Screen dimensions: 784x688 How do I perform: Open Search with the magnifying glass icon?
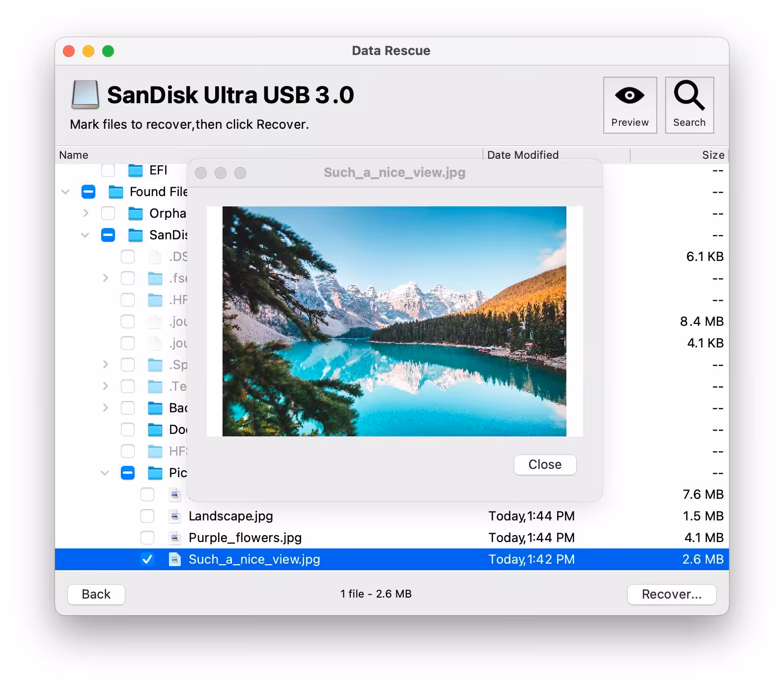(689, 96)
